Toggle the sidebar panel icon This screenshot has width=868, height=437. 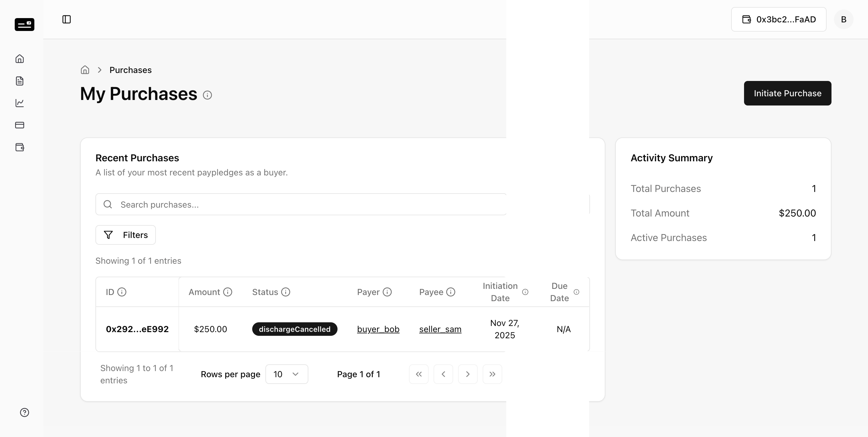coord(67,20)
